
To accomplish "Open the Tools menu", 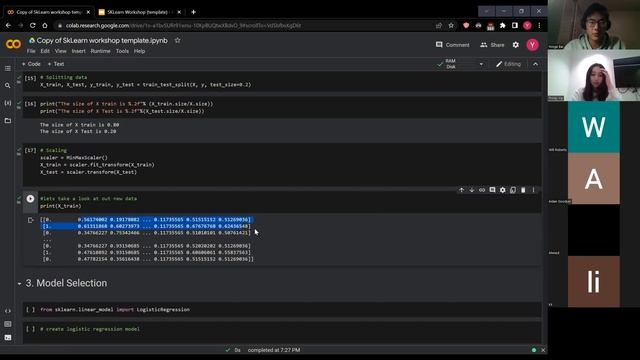I will click(x=122, y=51).
